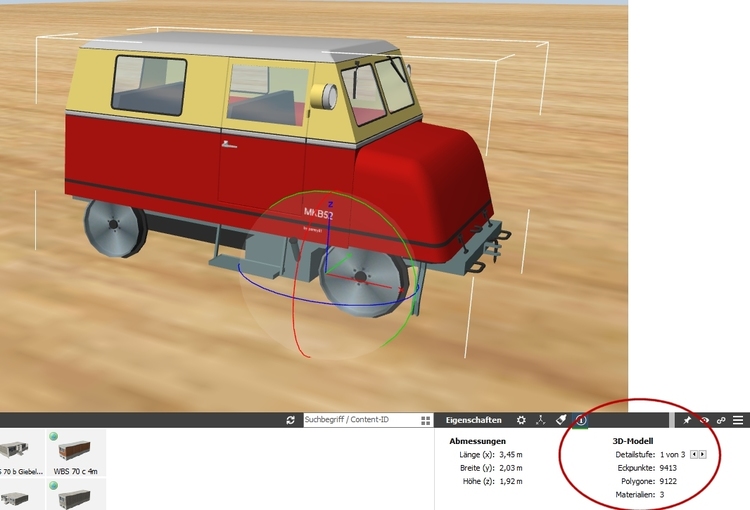
Task: Click the green globe badge on WBS 70 c 4m
Action: click(54, 436)
